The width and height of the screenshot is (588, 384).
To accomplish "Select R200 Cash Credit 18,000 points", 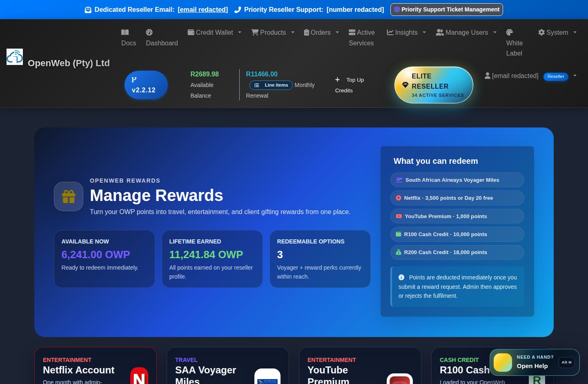I will tap(457, 252).
